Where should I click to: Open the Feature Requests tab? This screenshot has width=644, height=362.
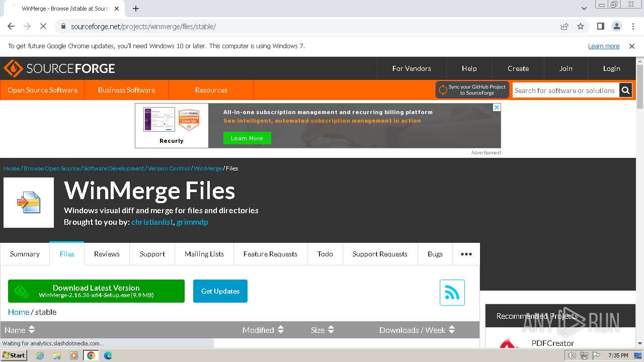pos(270,254)
